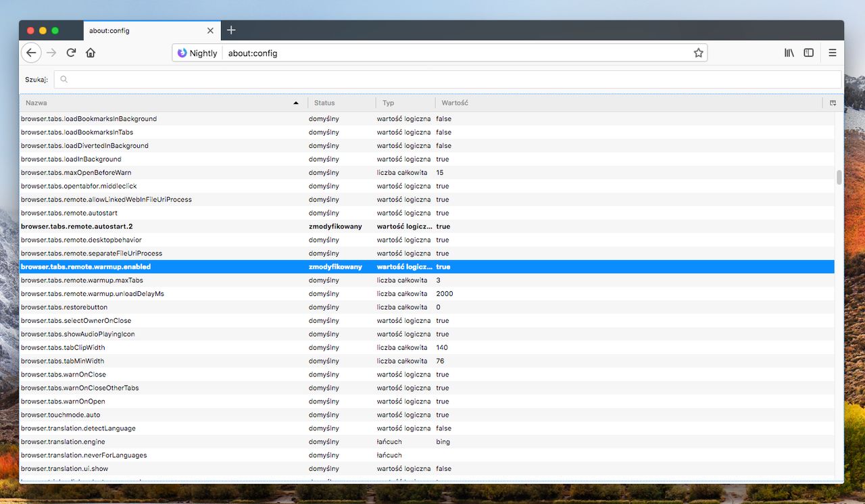Select browser.tabs.remote.separateFileUriProcess row
Image resolution: width=865 pixels, height=504 pixels.
coord(427,254)
